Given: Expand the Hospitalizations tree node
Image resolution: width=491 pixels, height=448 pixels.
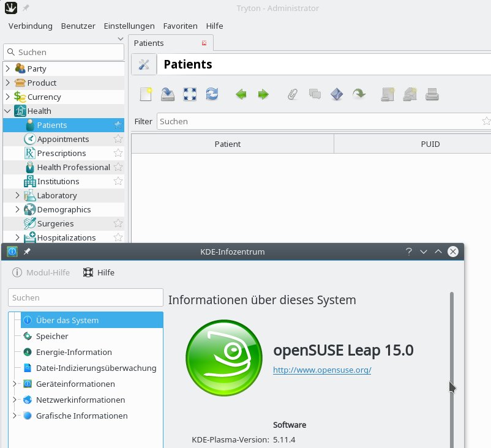Looking at the screenshot, I should click(18, 237).
